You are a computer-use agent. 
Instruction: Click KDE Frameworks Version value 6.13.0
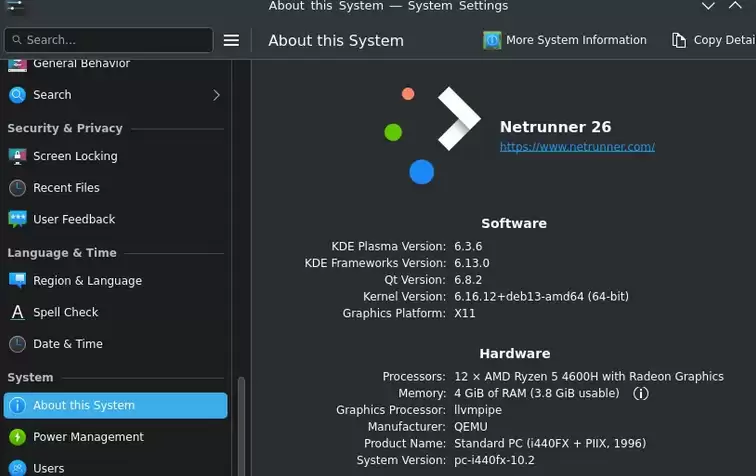click(472, 263)
